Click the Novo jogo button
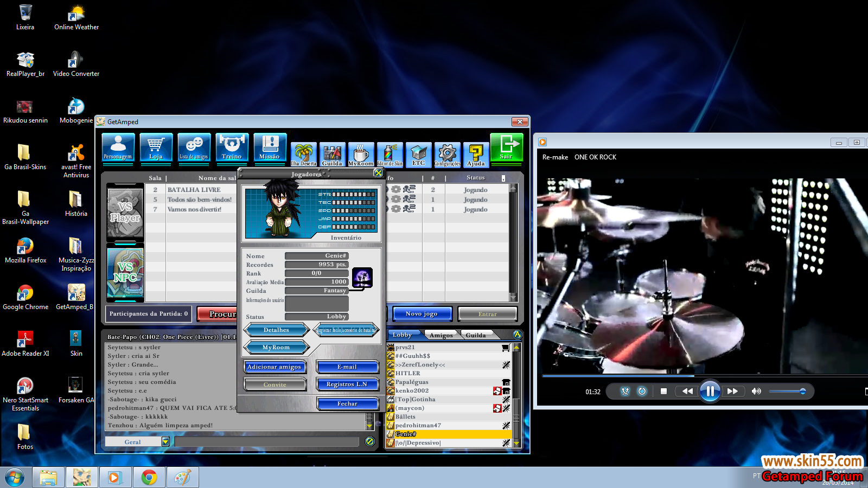Image resolution: width=868 pixels, height=488 pixels. [x=422, y=314]
